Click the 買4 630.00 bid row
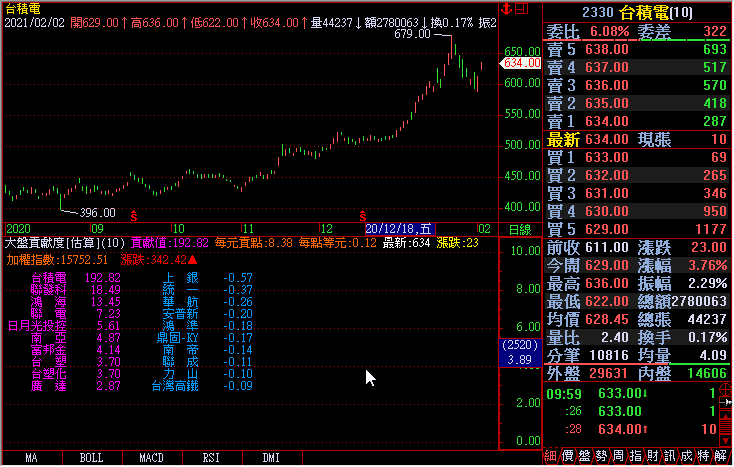The image size is (734, 467). 637,212
